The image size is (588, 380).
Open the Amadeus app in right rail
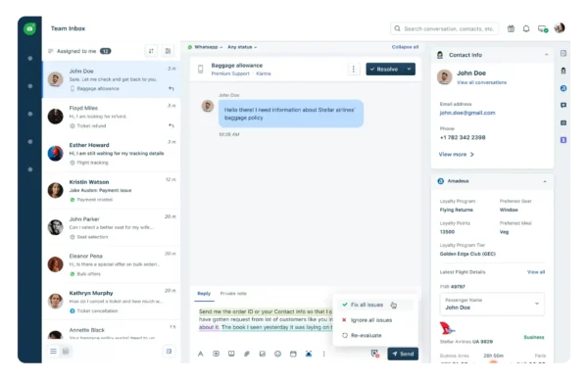coord(563,88)
